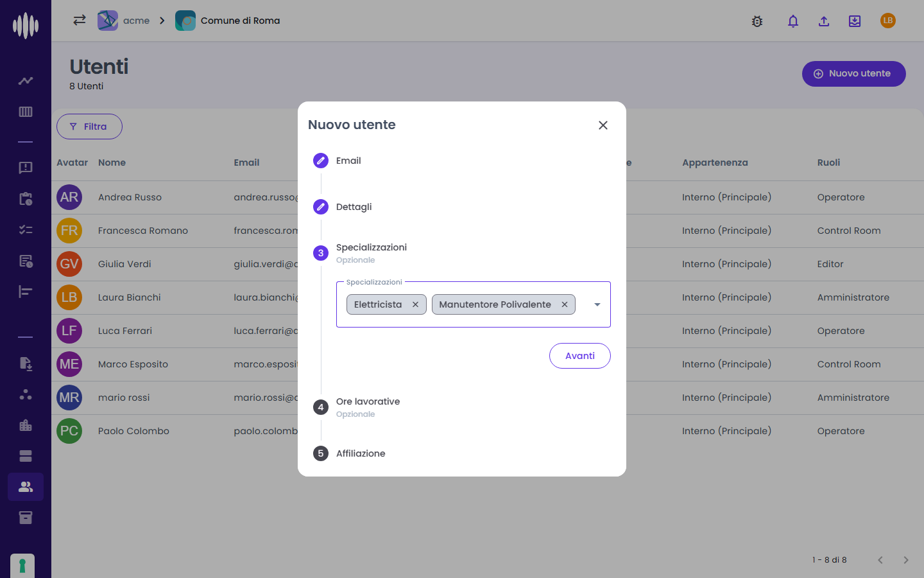The image size is (924, 578).
Task: Close the Nuovo utente dialog
Action: (x=603, y=125)
